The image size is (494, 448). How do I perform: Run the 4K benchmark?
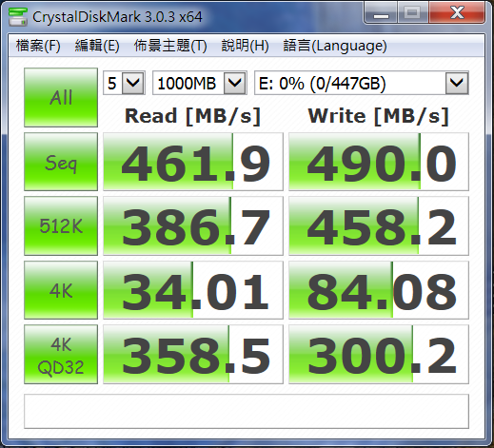click(61, 290)
